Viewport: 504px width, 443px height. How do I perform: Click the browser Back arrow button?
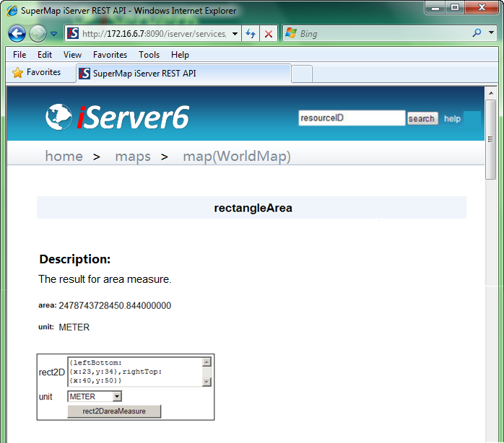pyautogui.click(x=17, y=33)
